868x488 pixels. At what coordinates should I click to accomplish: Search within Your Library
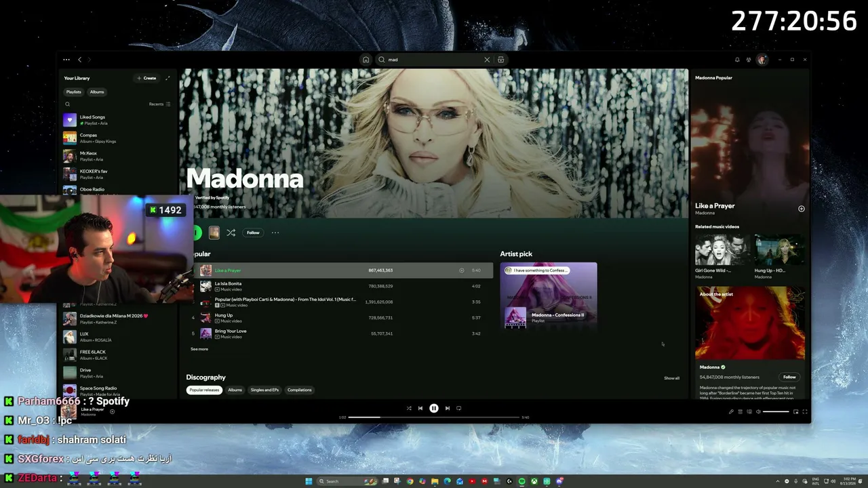[x=67, y=104]
